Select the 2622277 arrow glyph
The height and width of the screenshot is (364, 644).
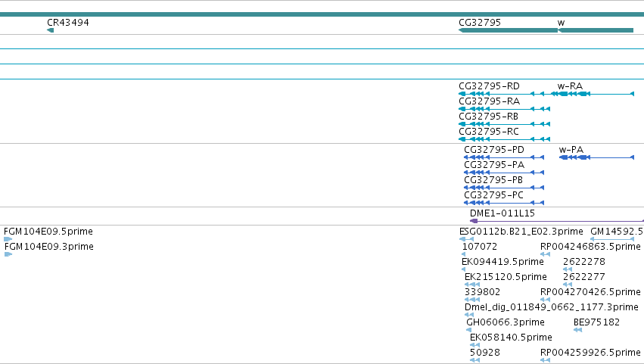[568, 285]
